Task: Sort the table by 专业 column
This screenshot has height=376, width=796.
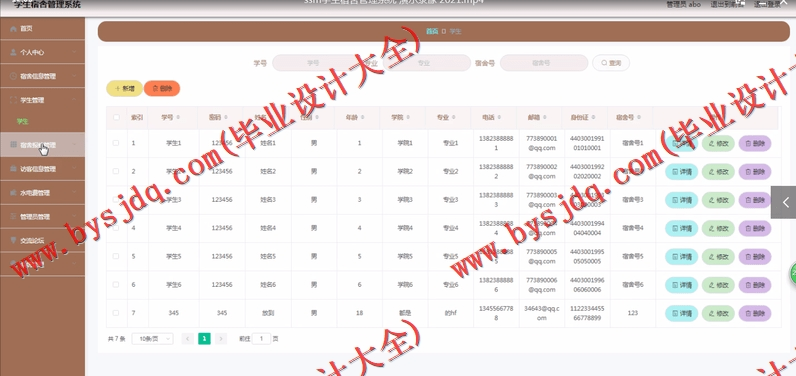Action: pos(453,118)
